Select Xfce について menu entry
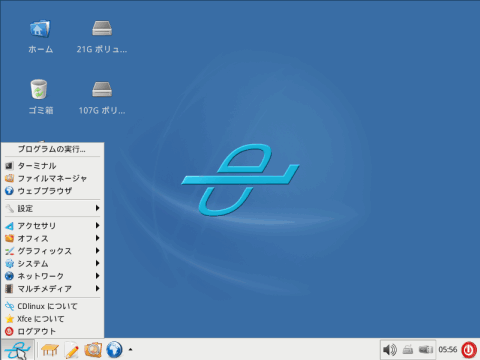 point(53,319)
